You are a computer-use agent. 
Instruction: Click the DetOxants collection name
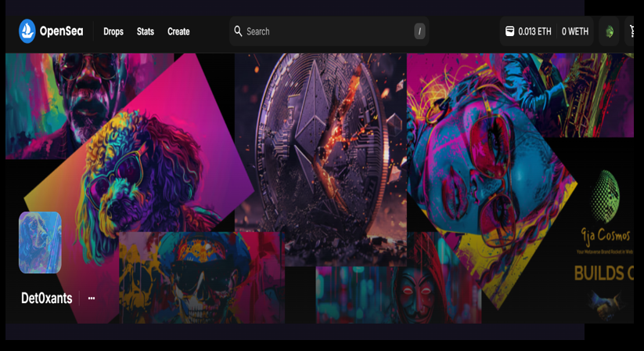(46, 299)
